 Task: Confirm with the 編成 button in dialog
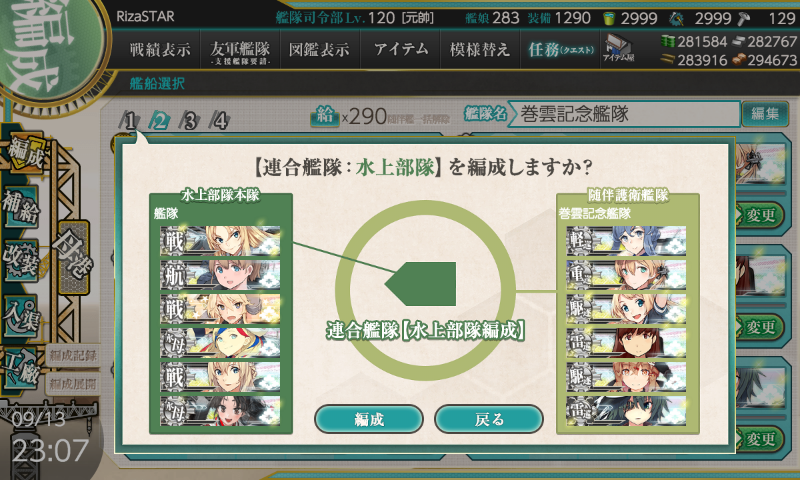pyautogui.click(x=369, y=419)
